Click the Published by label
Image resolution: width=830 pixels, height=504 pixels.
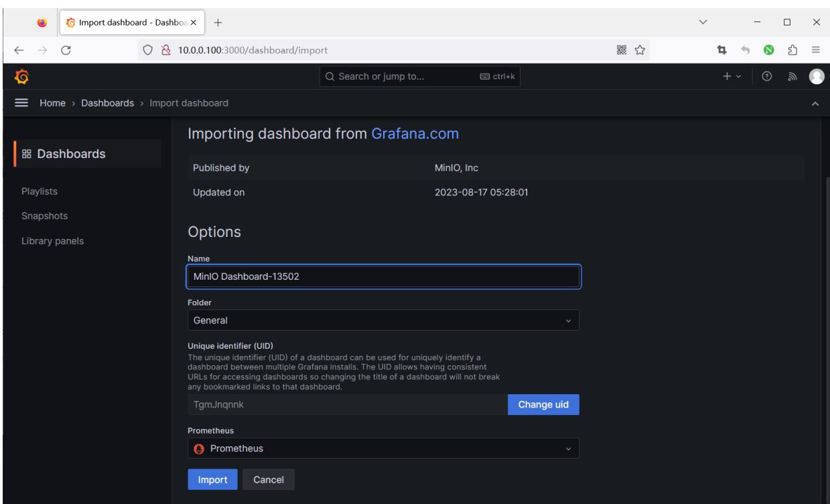pos(221,168)
